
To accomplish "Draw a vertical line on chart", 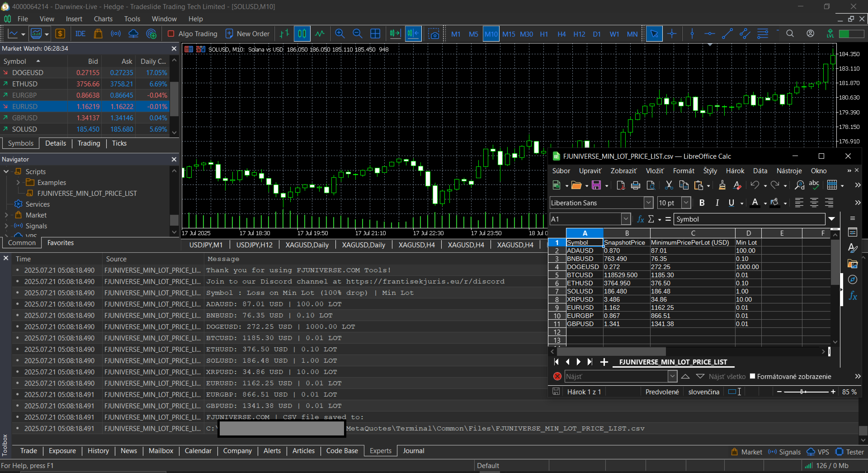I will pyautogui.click(x=692, y=34).
